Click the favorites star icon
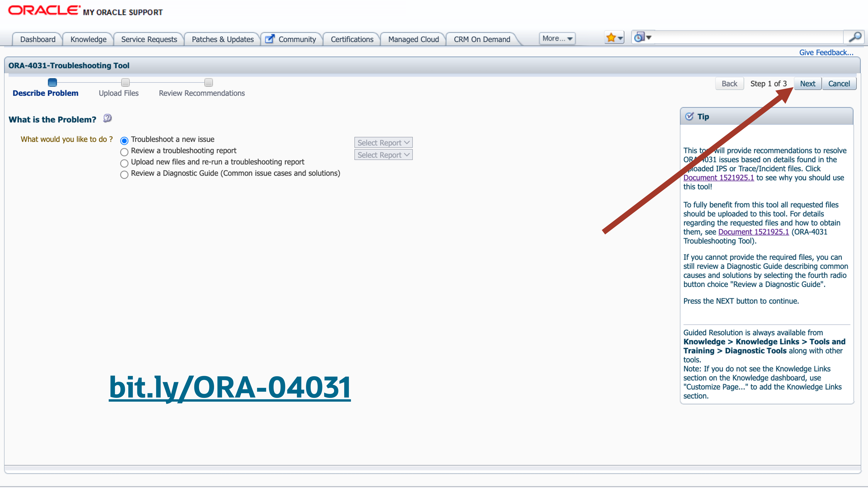 [x=611, y=37]
